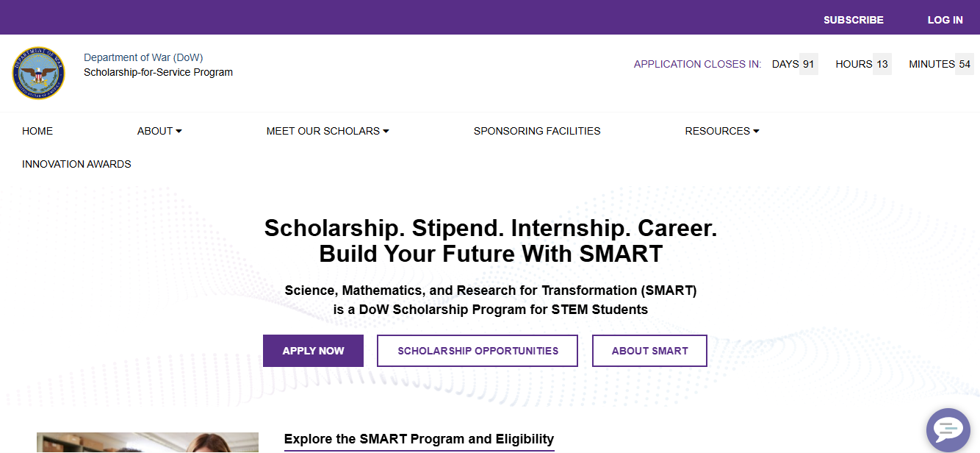The image size is (980, 453).
Task: Click the DAYS countdown value box
Action: coord(809,64)
